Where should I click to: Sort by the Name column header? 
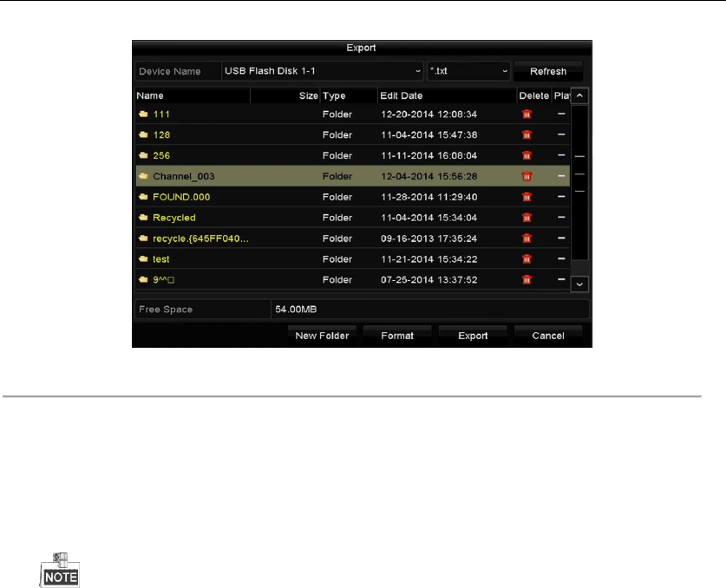point(193,96)
